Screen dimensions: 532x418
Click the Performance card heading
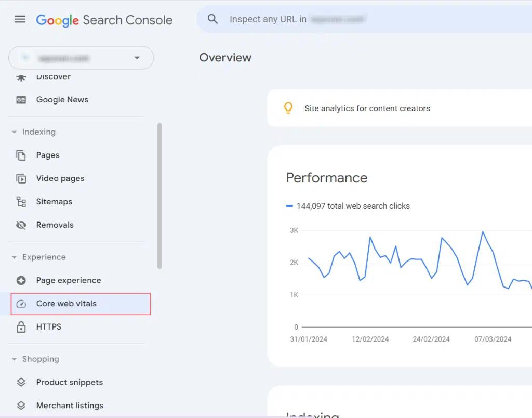[x=327, y=178]
